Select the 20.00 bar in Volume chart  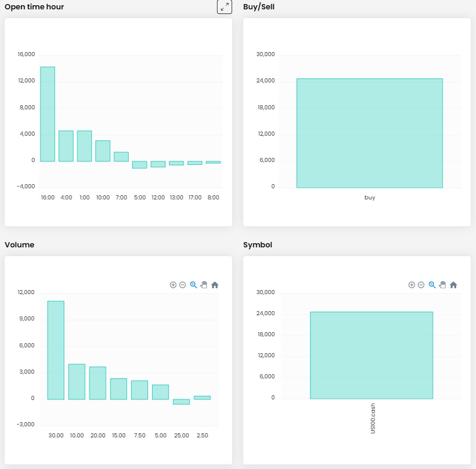[x=98, y=383]
